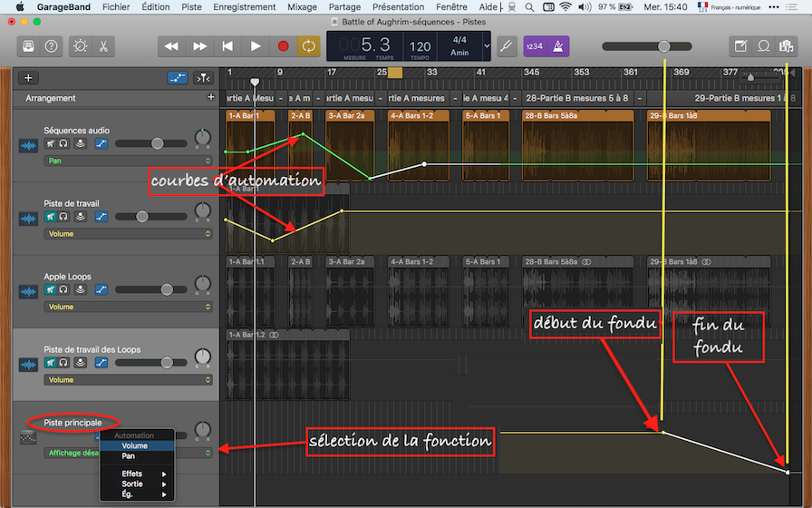The image size is (812, 508).
Task: Unmute the Piste de travail track
Action: click(50, 217)
